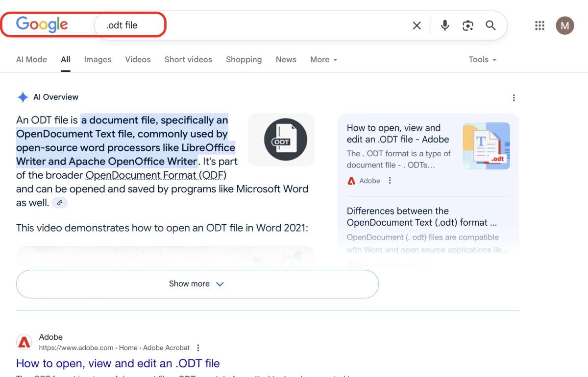Open AI Overview three-dot options menu
The image size is (588, 377).
point(514,97)
